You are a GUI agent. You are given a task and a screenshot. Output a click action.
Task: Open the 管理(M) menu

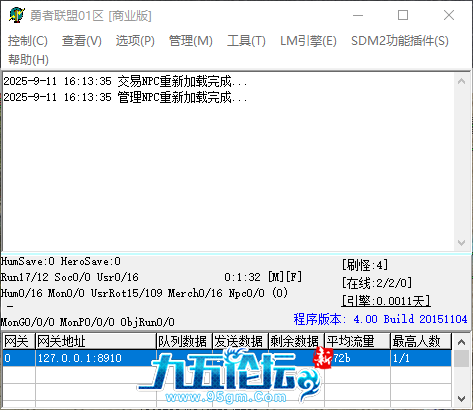pyautogui.click(x=191, y=41)
